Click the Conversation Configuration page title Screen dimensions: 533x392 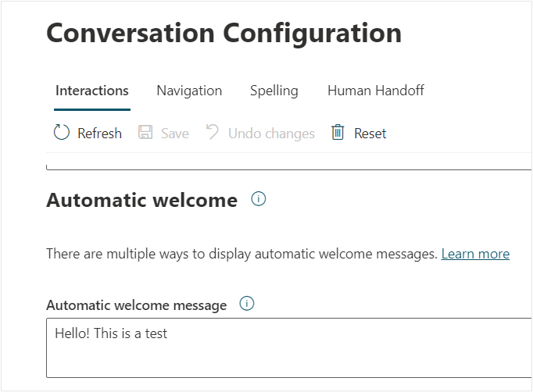(x=224, y=34)
